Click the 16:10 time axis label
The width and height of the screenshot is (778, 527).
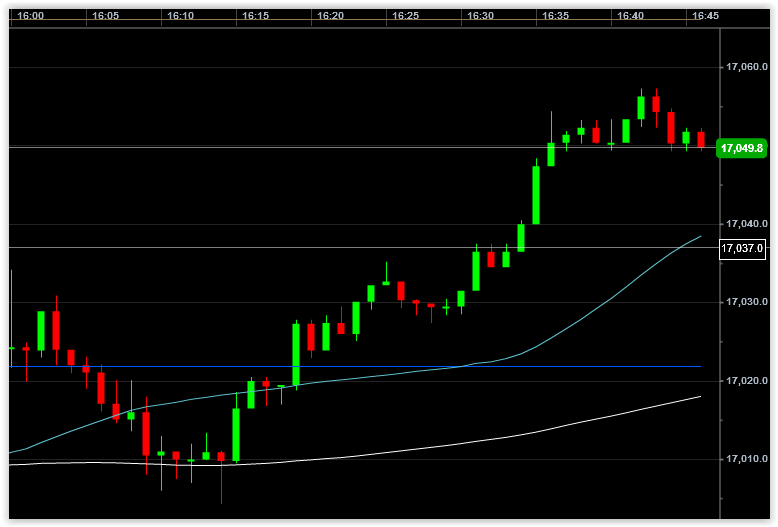click(180, 16)
